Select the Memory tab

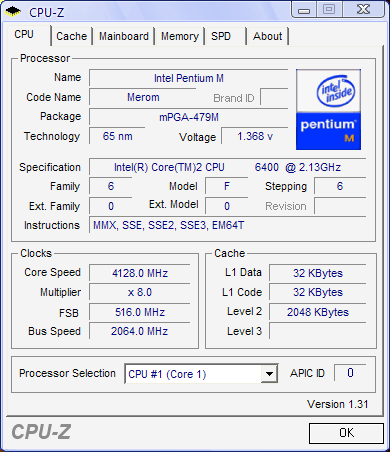coord(180,36)
